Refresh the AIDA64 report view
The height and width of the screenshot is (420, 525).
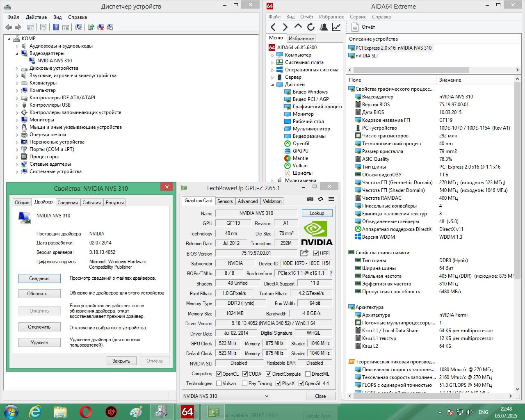click(311, 27)
